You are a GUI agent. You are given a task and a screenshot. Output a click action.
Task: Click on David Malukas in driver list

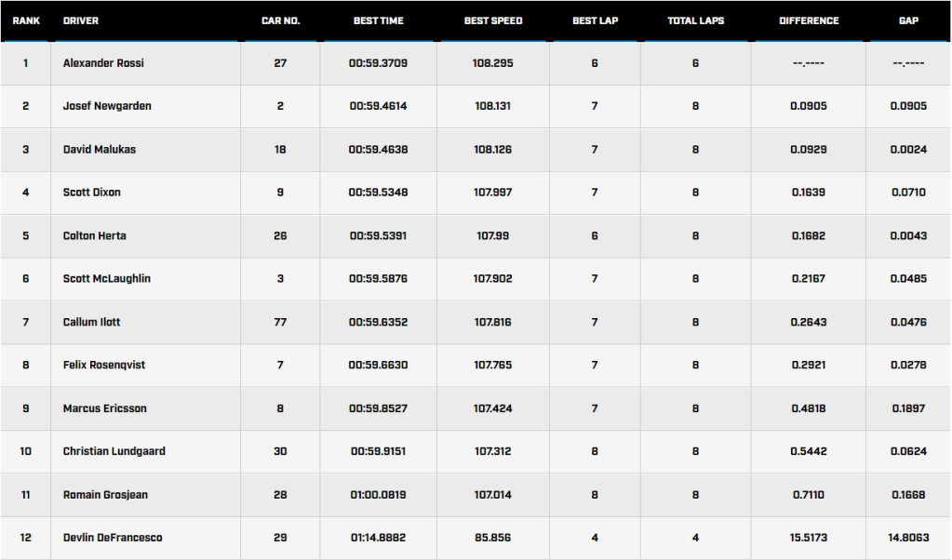click(x=100, y=150)
